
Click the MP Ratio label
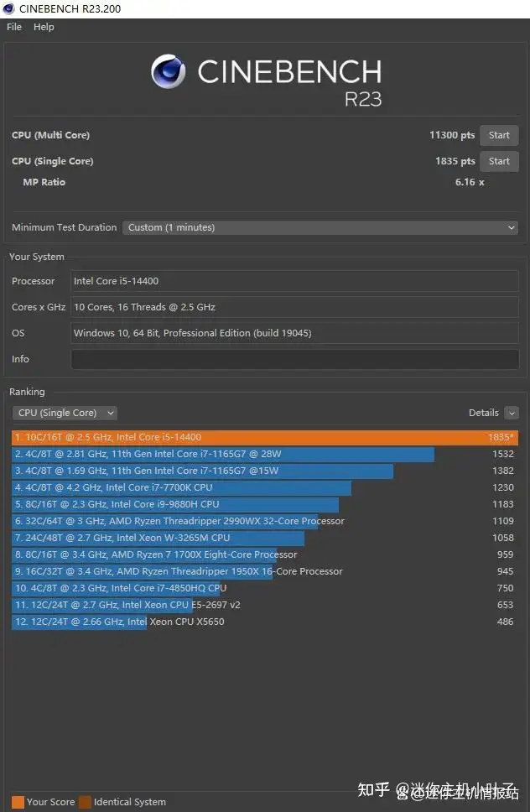pos(44,182)
